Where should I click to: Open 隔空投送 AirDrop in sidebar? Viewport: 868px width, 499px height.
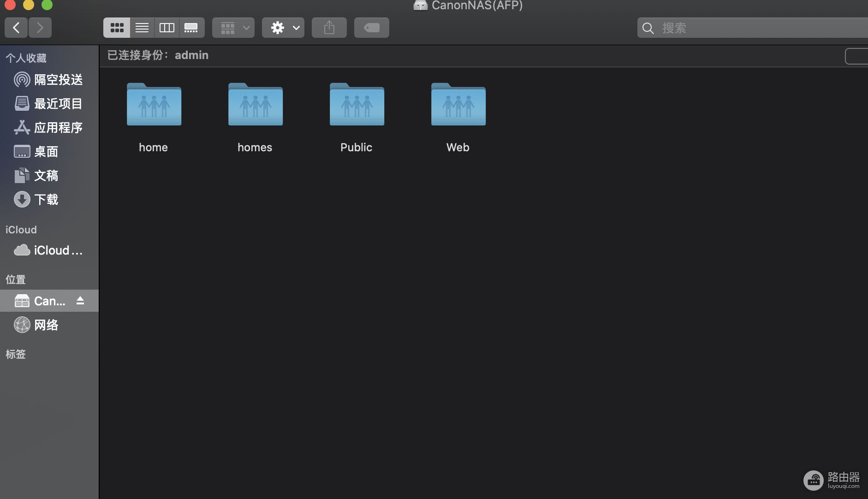coord(49,80)
